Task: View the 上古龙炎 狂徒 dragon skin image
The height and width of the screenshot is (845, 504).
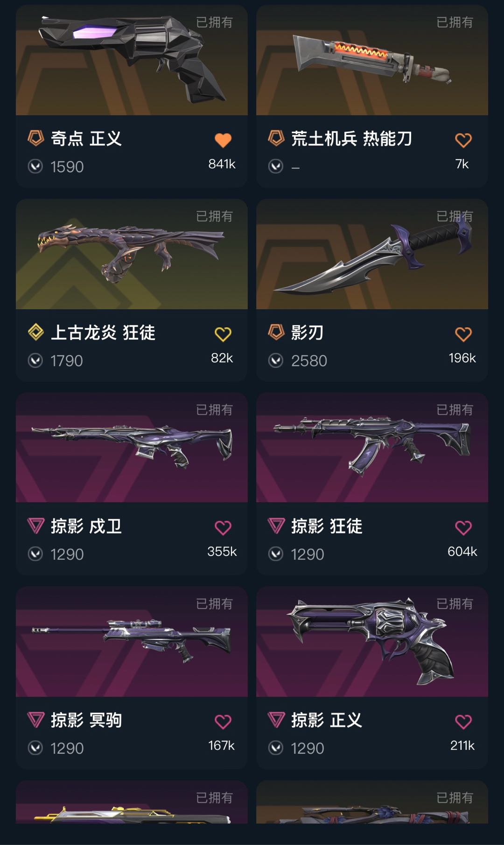Action: (x=132, y=254)
